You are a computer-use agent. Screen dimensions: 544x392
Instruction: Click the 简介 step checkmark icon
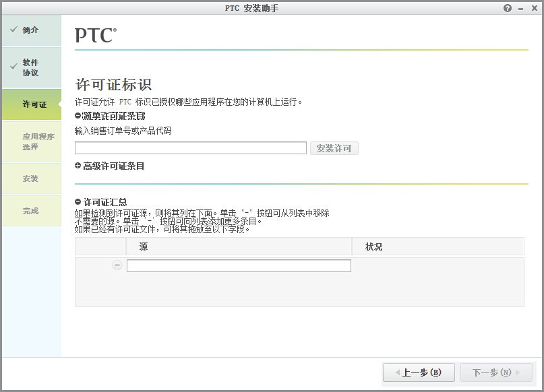click(x=13, y=30)
